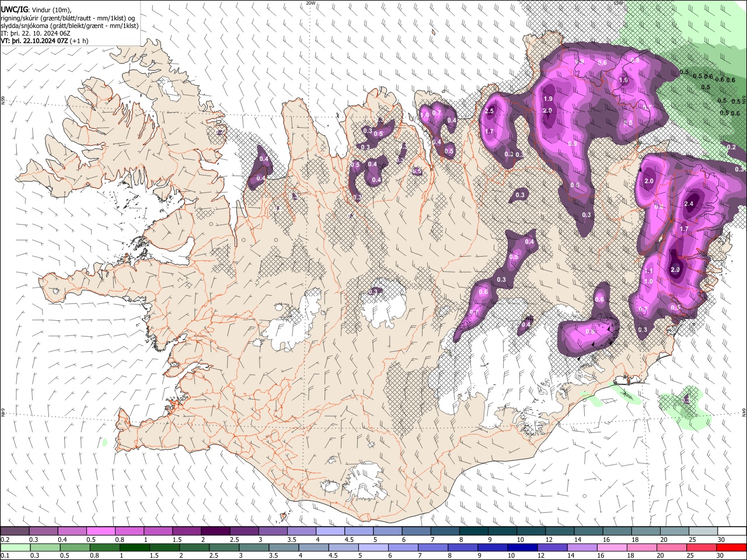
Task: Click the bright pink 0.5 snow legend swatch
Action: pos(100,531)
